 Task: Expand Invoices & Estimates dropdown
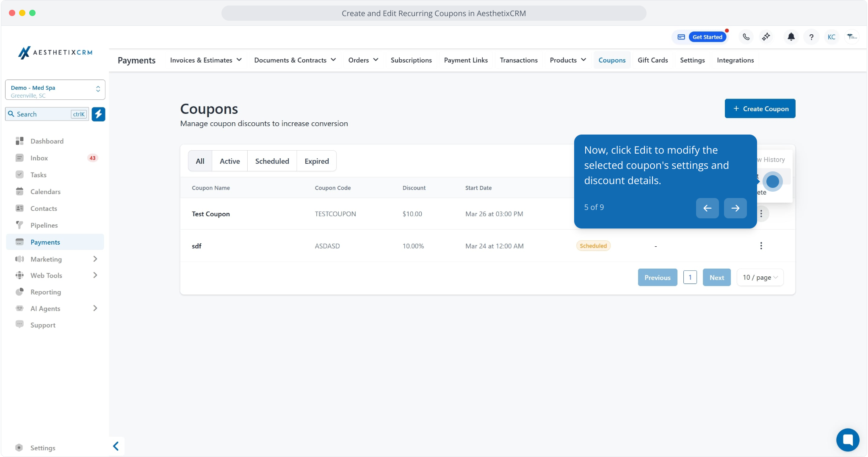206,60
